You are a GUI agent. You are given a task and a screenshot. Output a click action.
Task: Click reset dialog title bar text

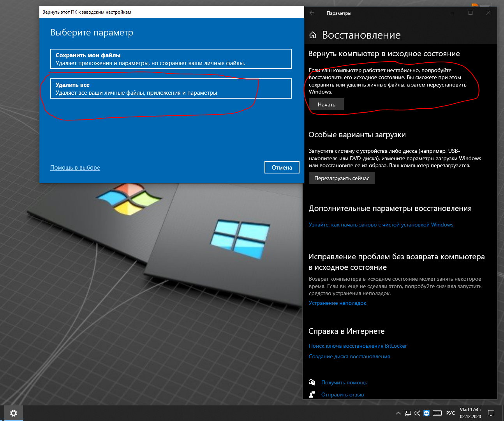coord(87,12)
